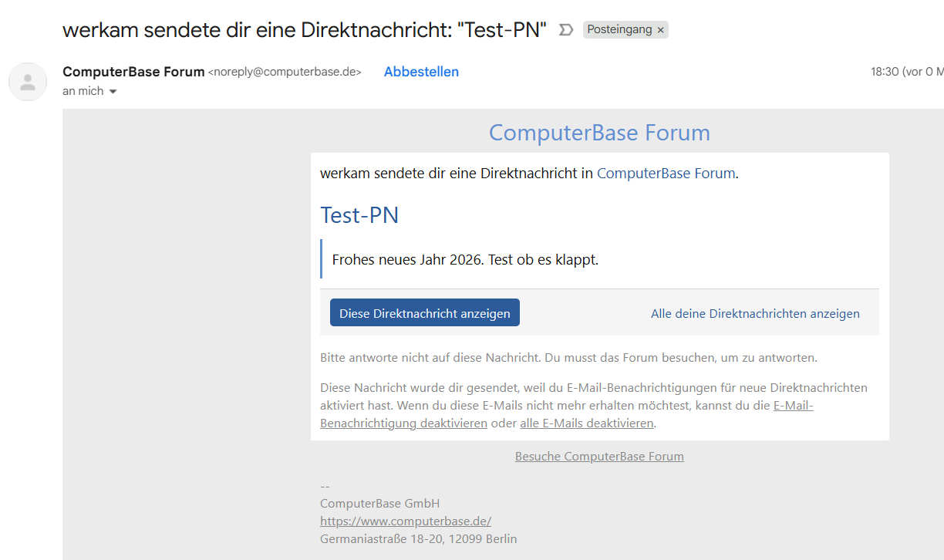Click the email timestamp 18:30

pos(885,72)
